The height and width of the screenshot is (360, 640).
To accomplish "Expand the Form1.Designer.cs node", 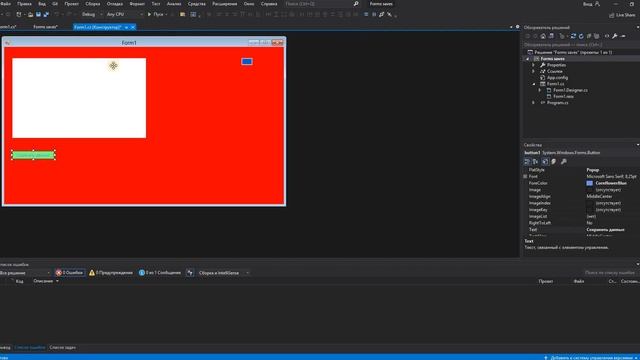I will 540,90.
